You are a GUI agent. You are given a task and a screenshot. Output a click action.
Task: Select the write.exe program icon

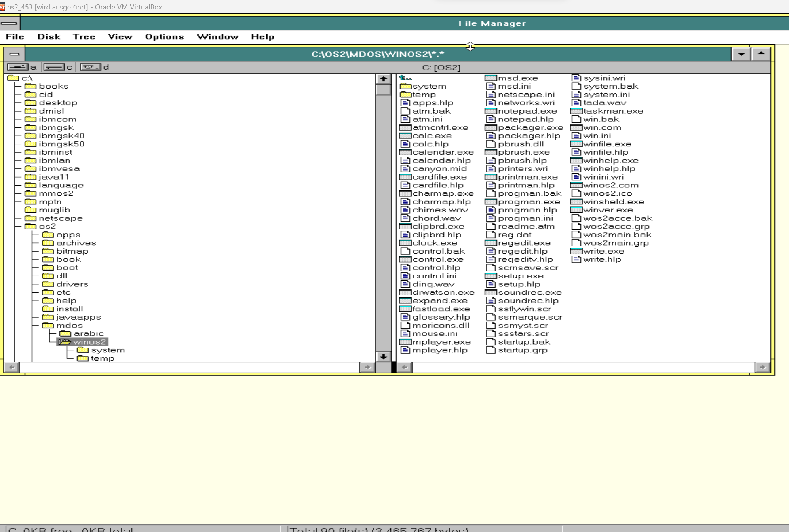576,251
